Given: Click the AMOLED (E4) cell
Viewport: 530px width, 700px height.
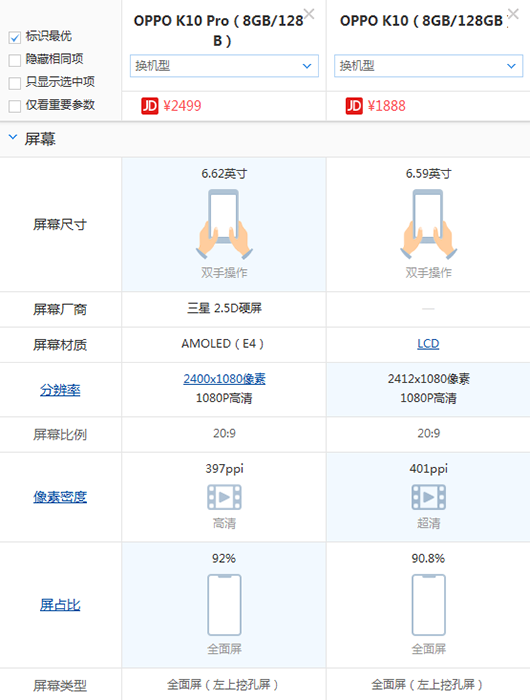Looking at the screenshot, I should click(x=224, y=344).
